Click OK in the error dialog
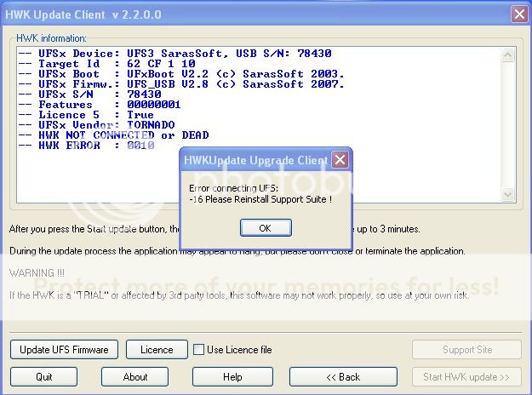Viewport: 532px width, 395px height. (x=266, y=227)
